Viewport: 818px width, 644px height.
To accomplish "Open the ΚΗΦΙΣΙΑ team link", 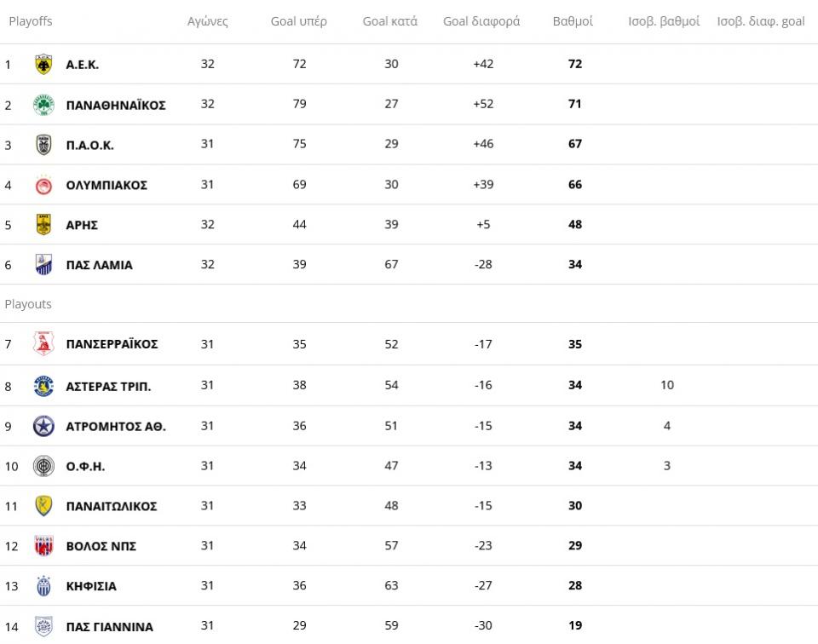I will [x=91, y=586].
